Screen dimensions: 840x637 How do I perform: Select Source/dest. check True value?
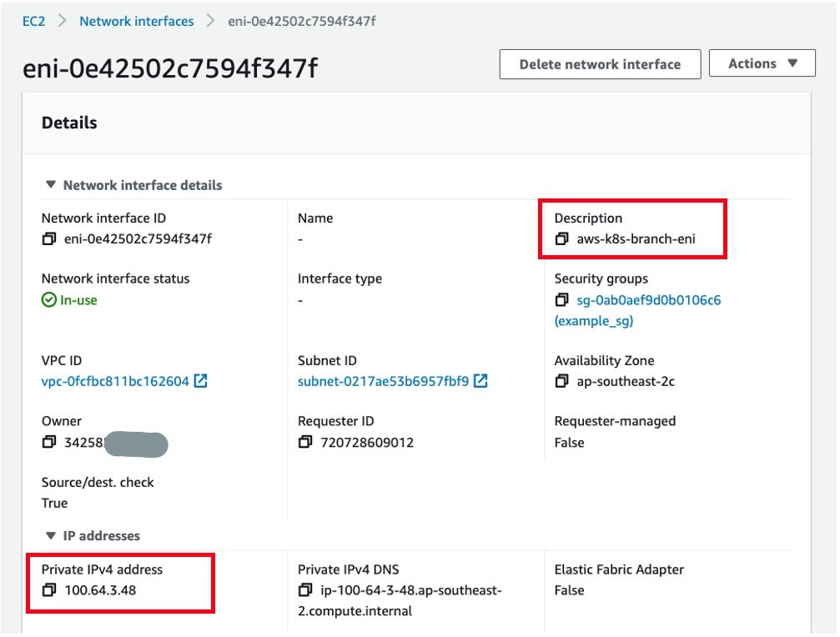click(55, 503)
